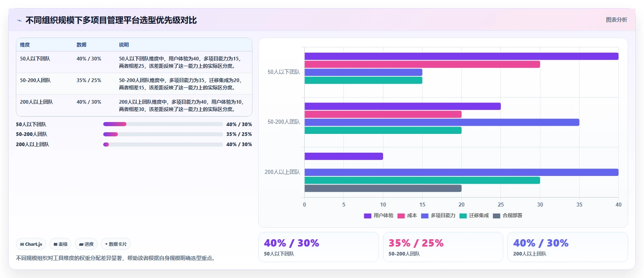
Task: Toggle the 迁移集成 legend item
Action: 474,216
